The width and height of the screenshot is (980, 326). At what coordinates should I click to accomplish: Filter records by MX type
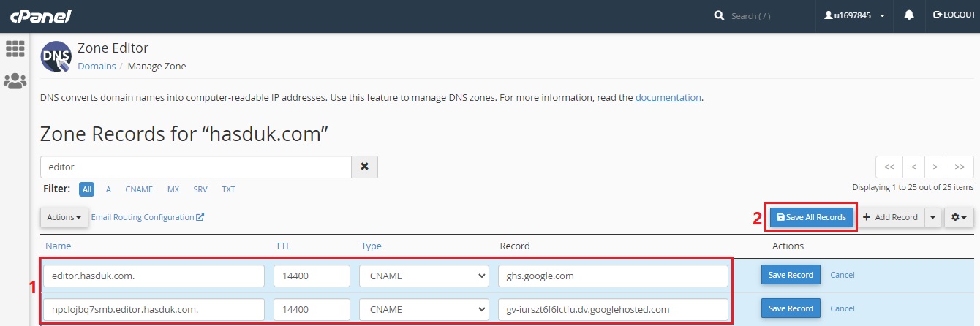173,189
